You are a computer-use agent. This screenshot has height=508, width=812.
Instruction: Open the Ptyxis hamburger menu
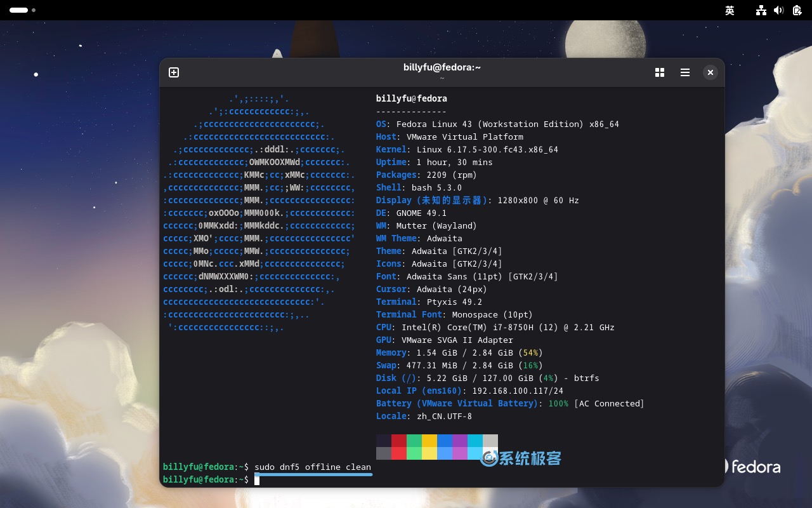685,72
